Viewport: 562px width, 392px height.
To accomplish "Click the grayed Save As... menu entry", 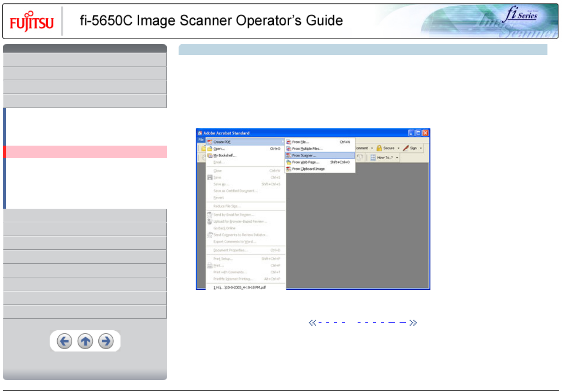I will click(x=245, y=184).
